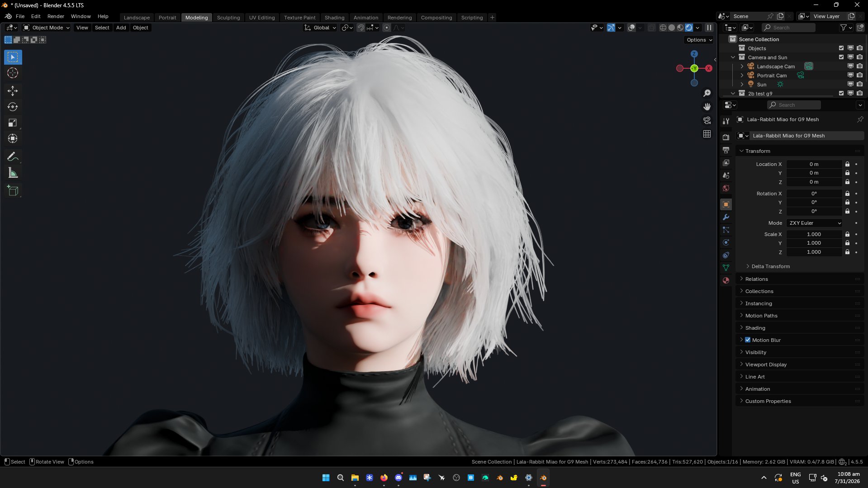Uncheck the Motion Blur checkbox
868x488 pixels.
click(x=748, y=340)
